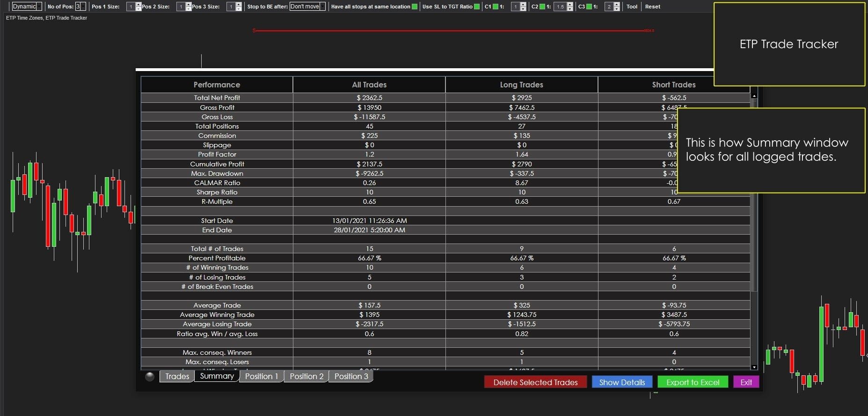
Task: Decrease Pos 1 Size with down arrow
Action: tap(139, 9)
